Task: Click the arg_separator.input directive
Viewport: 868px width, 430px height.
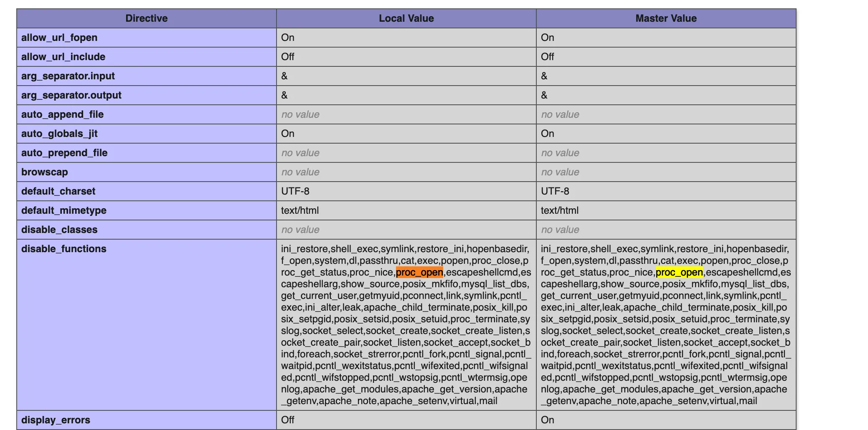Action: (68, 76)
